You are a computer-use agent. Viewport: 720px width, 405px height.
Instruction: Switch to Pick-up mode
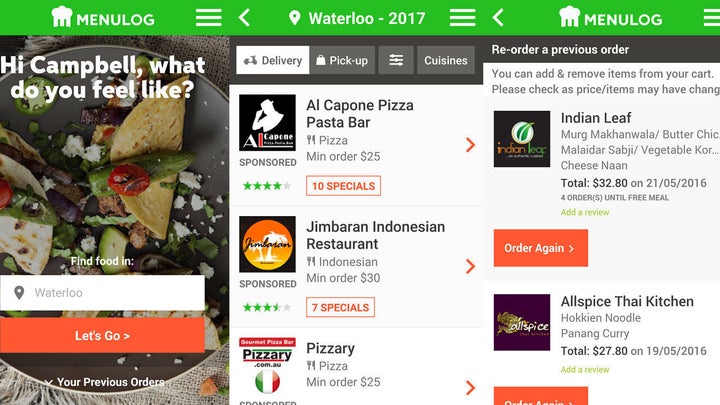coord(342,60)
